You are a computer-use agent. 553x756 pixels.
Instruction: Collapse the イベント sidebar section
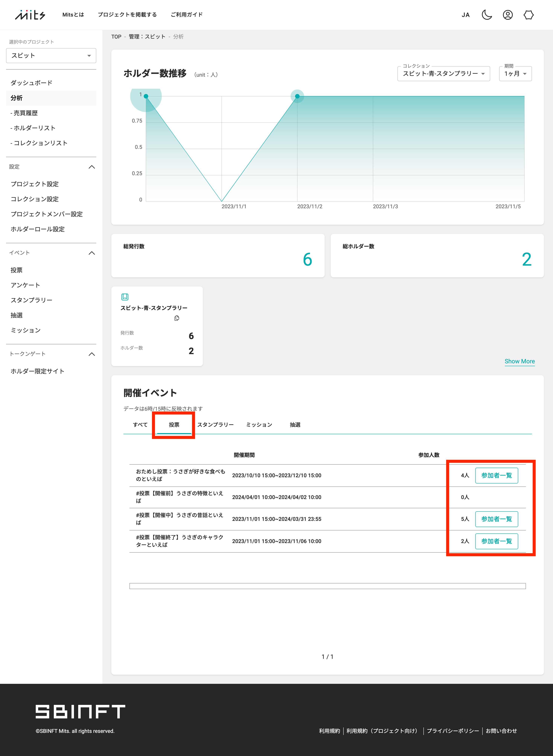[x=92, y=253]
